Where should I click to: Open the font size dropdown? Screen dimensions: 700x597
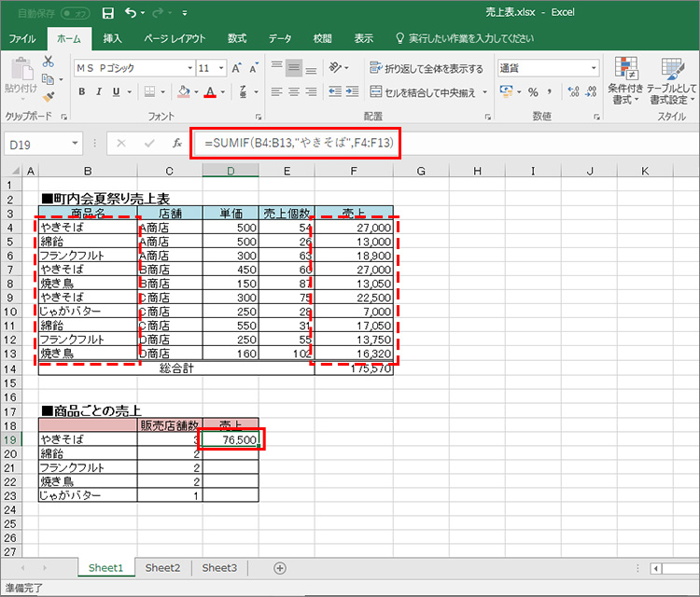220,68
